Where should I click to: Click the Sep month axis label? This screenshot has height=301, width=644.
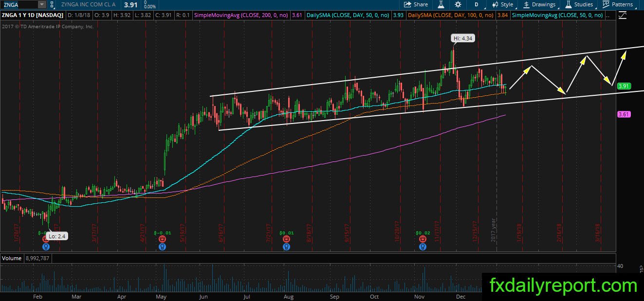(334, 296)
